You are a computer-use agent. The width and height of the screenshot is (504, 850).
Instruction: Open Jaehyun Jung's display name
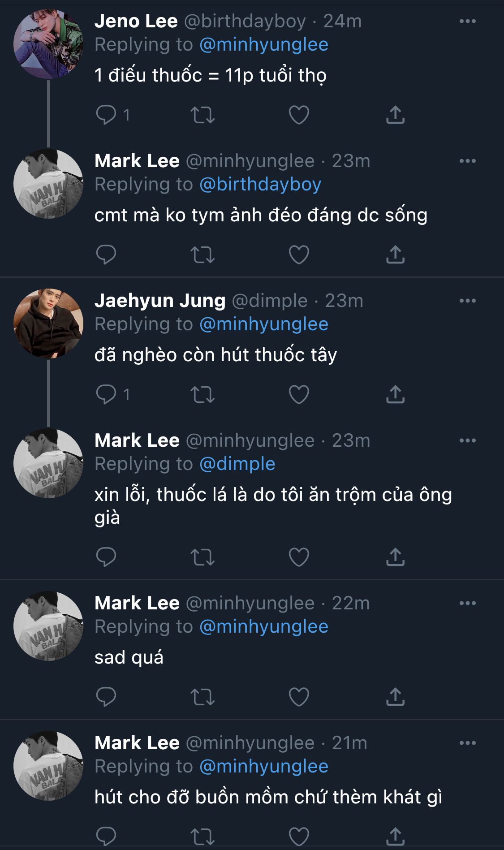(x=160, y=301)
